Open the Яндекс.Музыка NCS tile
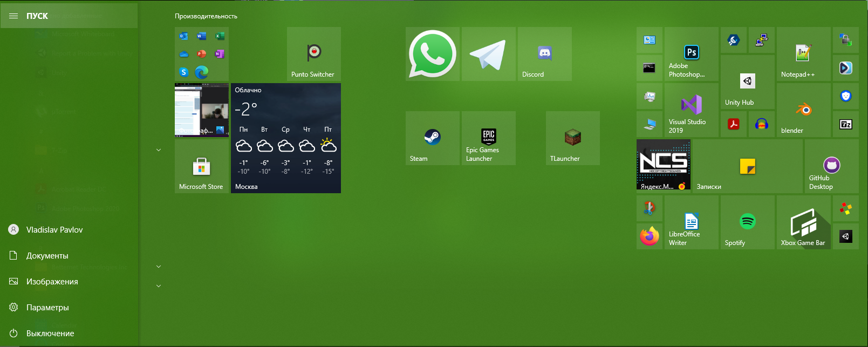Image resolution: width=868 pixels, height=347 pixels. coord(664,166)
